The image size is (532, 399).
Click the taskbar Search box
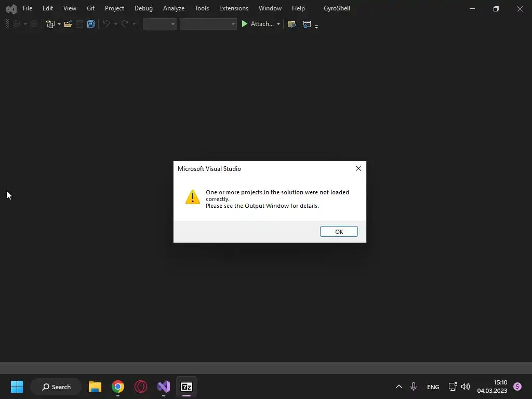point(56,387)
